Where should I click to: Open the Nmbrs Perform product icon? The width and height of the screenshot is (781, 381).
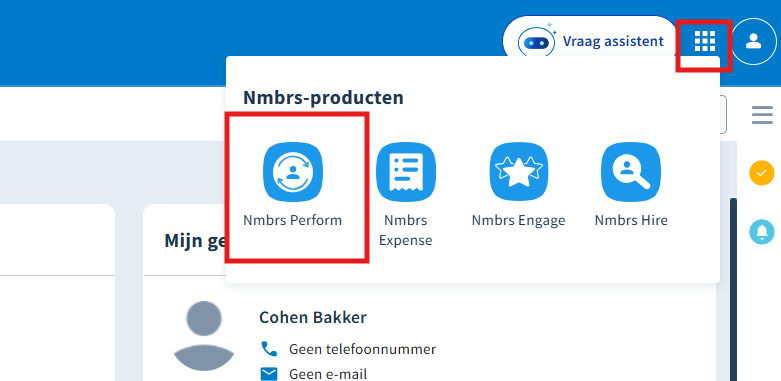293,172
